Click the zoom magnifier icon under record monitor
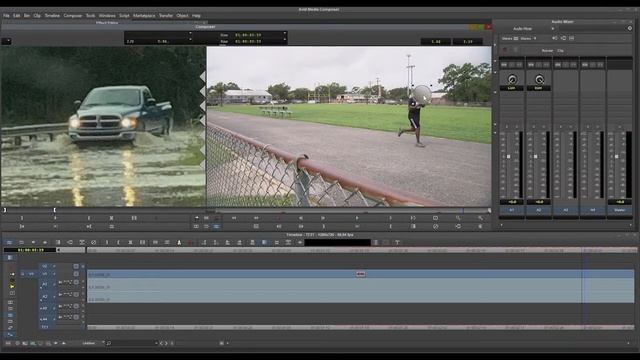 pyautogui.click(x=458, y=218)
